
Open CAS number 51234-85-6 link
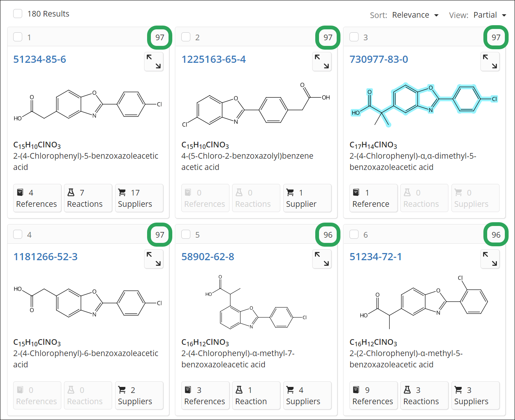(x=39, y=59)
